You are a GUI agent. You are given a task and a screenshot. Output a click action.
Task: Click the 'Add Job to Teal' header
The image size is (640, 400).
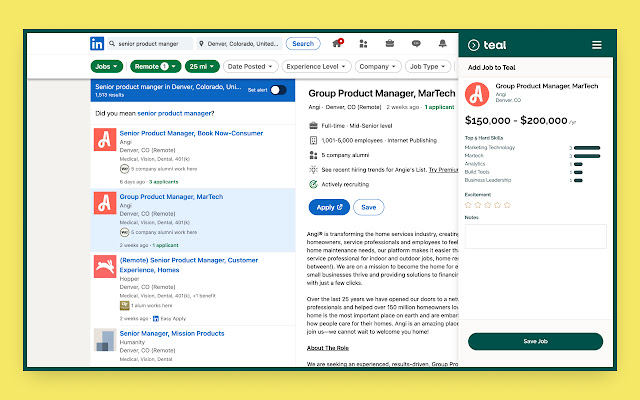[491, 67]
